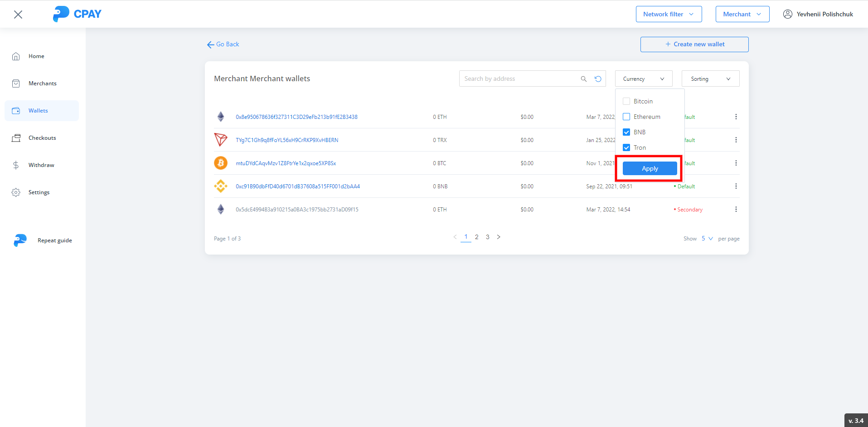Click the reset search refresh icon
Image resolution: width=868 pixels, height=427 pixels.
pos(598,79)
